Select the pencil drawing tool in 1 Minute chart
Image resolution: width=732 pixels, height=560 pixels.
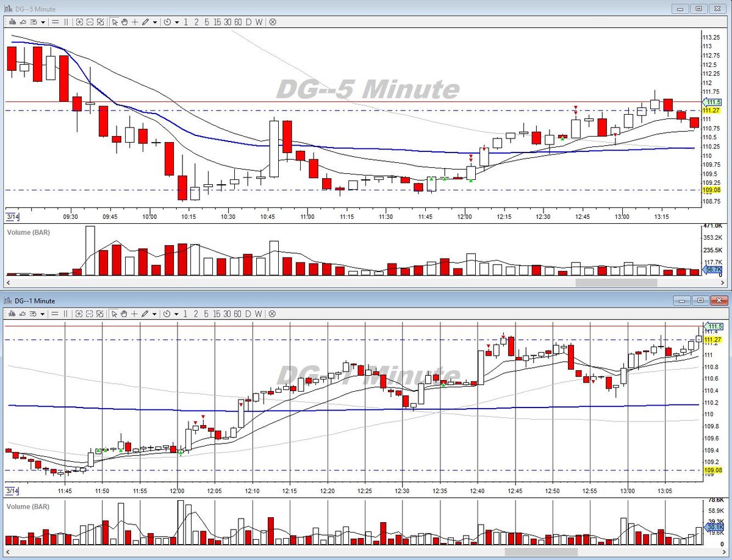(x=145, y=314)
